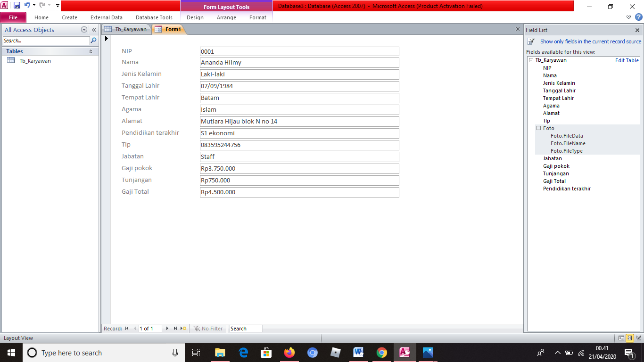Viewport: 644px width, 362px height.
Task: Collapse the All Access Objects Navigation Pane
Action: (93, 29)
